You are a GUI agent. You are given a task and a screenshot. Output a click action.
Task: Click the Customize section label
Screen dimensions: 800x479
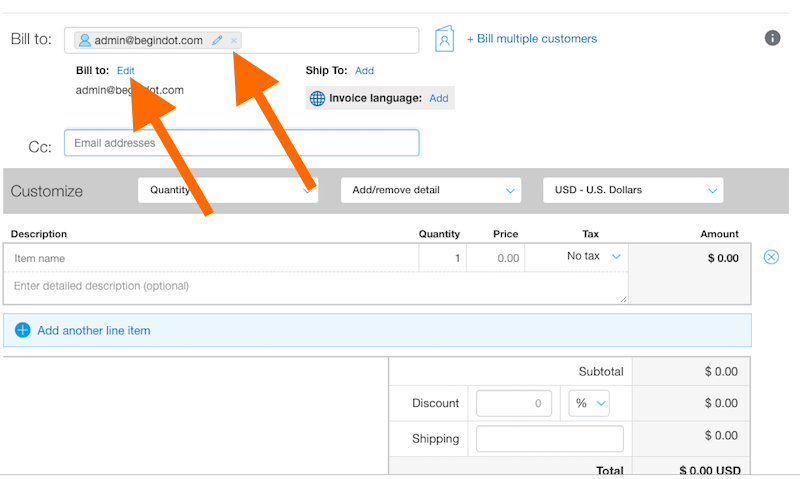46,191
